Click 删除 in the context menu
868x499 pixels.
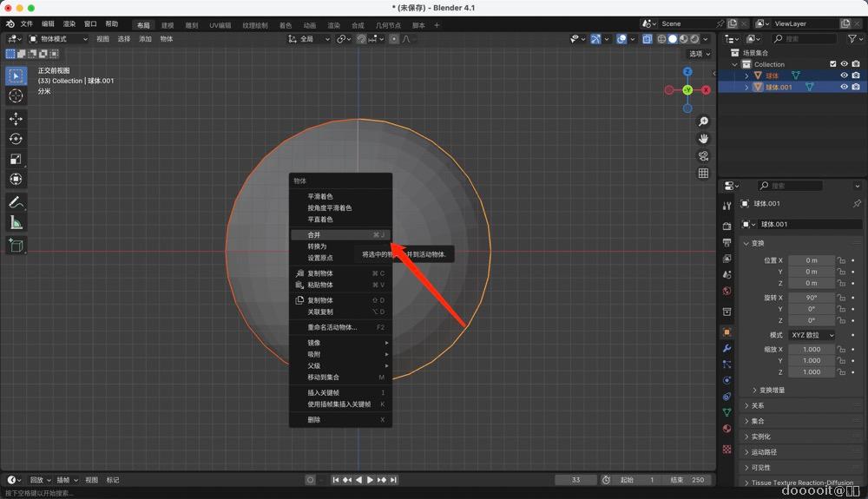click(x=314, y=419)
